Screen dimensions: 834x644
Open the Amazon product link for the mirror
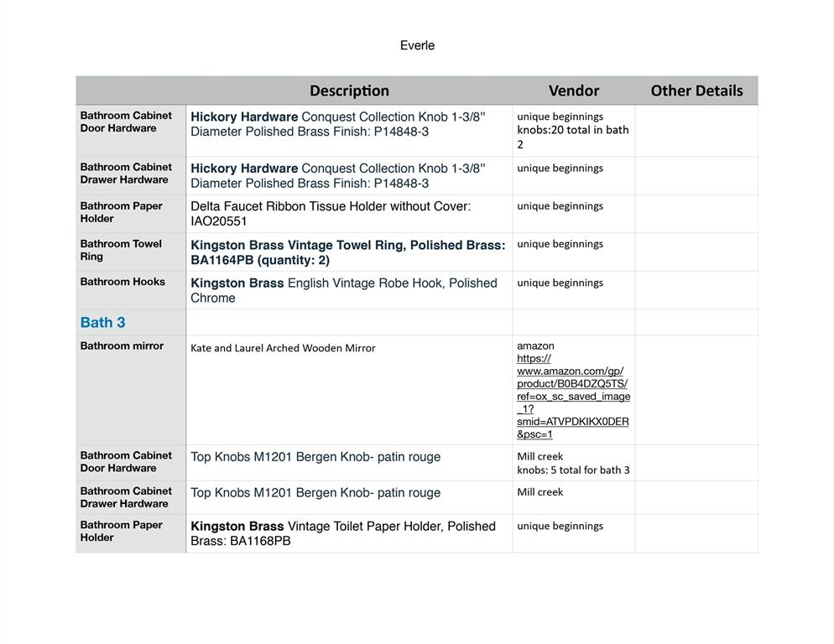click(573, 396)
